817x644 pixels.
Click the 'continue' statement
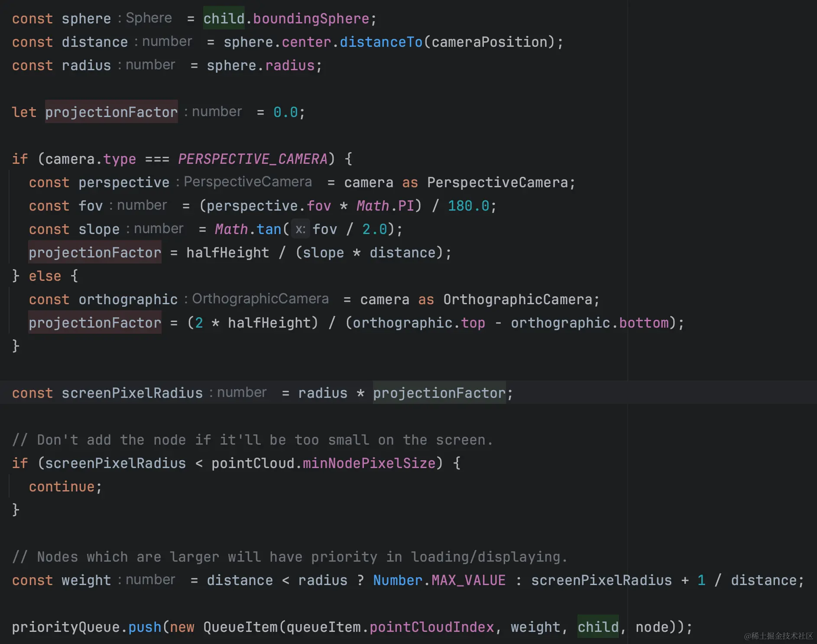coord(62,487)
